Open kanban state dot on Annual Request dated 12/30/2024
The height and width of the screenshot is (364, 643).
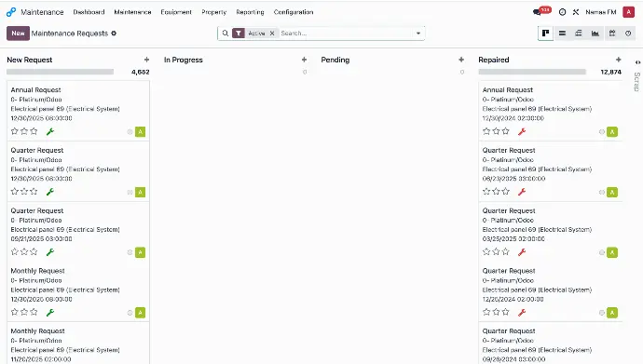[x=602, y=132]
